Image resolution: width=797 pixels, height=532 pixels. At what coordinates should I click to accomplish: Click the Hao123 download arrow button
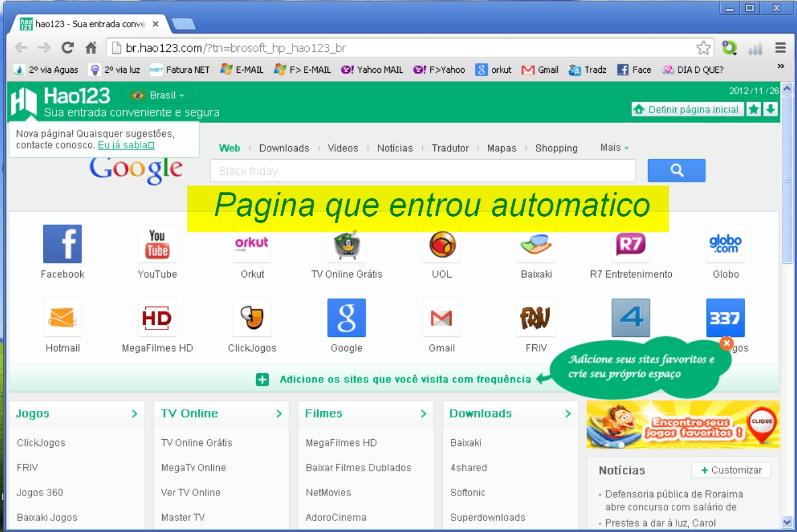[x=770, y=109]
